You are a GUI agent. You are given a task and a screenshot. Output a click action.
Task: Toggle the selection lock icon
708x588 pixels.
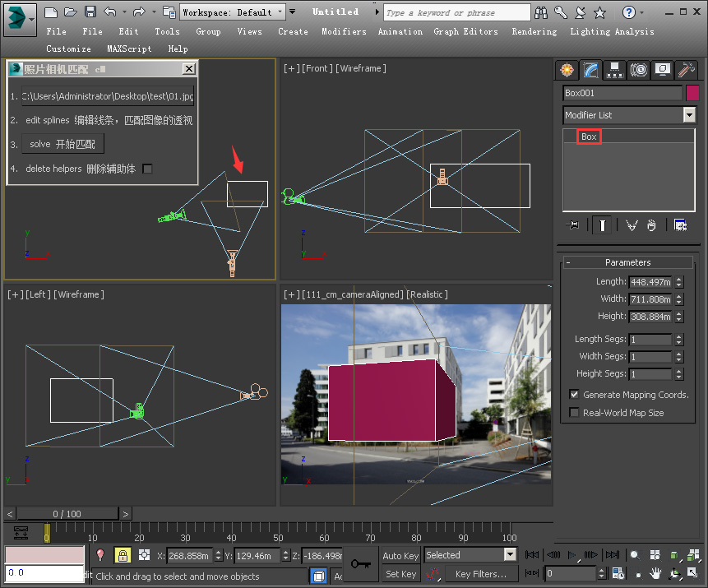(x=123, y=555)
